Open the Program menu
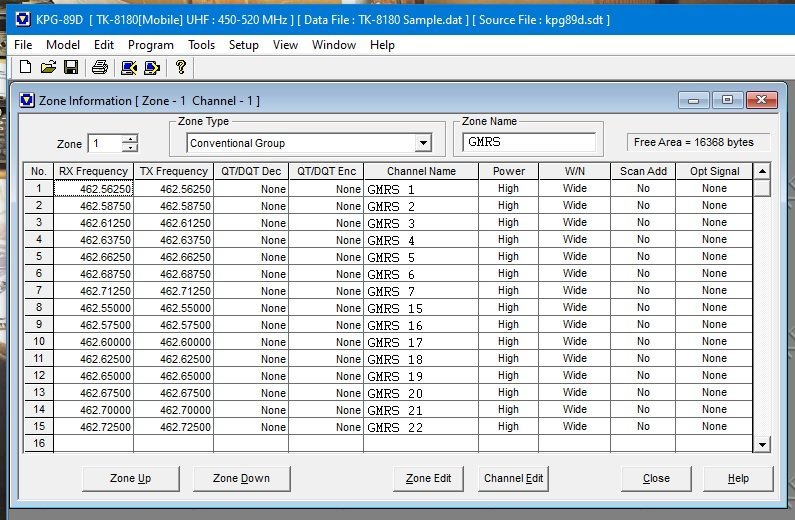This screenshot has width=795, height=520. [x=150, y=45]
